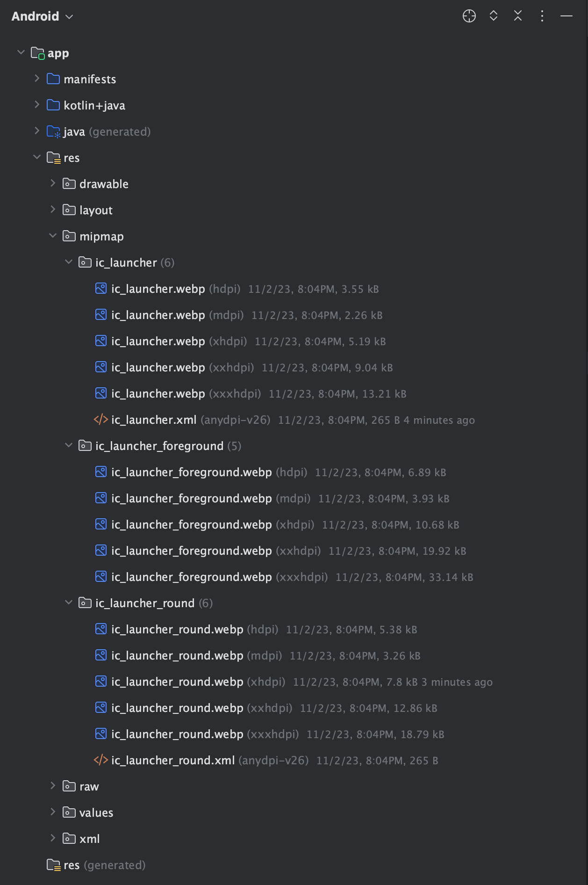Click the image icon of ic_launcher.webp (mdpi)
The width and height of the screenshot is (588, 885).
coord(101,315)
